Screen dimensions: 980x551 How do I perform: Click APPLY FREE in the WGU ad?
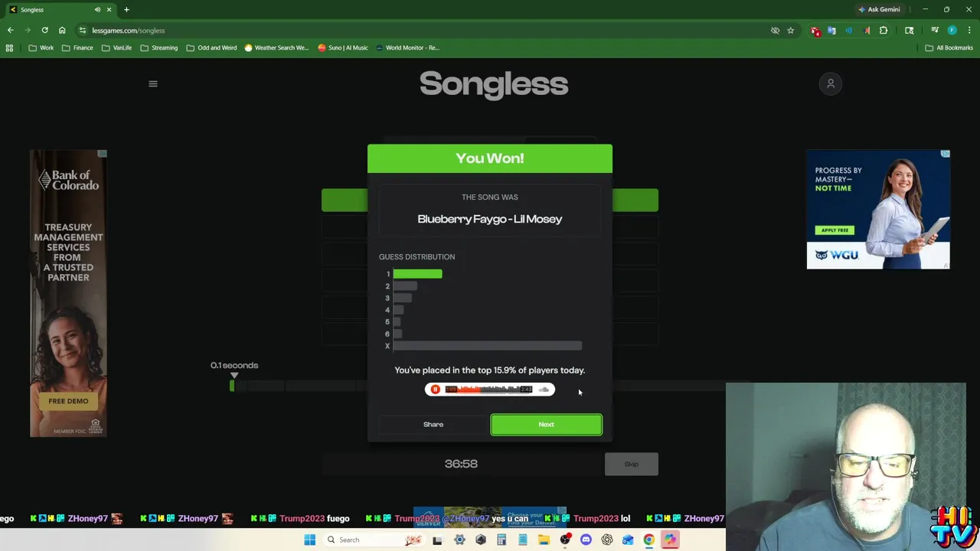click(x=835, y=230)
